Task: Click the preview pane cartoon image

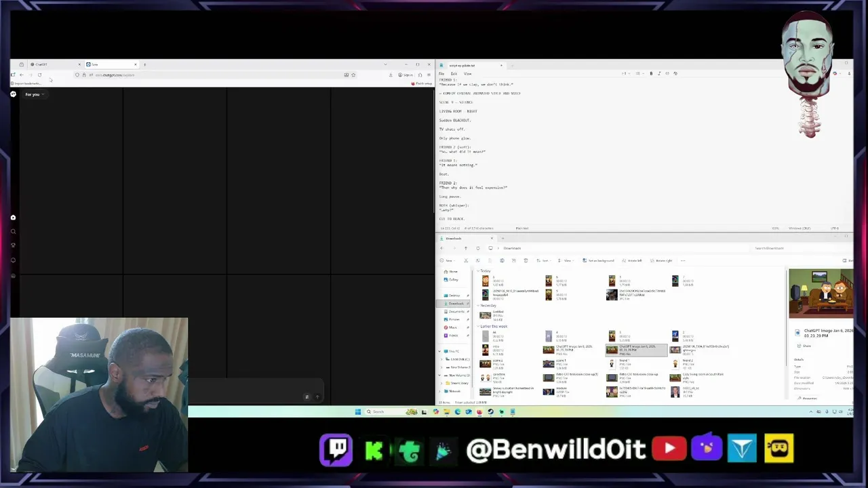Action: tap(821, 293)
